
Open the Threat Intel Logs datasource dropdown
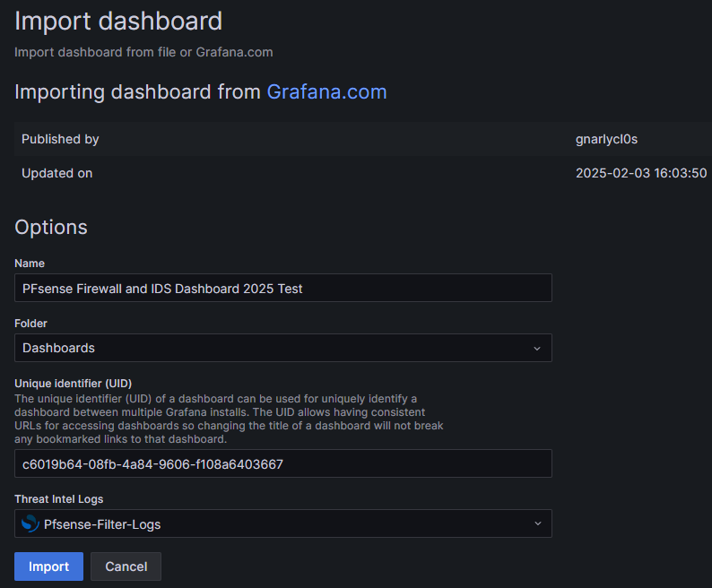[282, 523]
